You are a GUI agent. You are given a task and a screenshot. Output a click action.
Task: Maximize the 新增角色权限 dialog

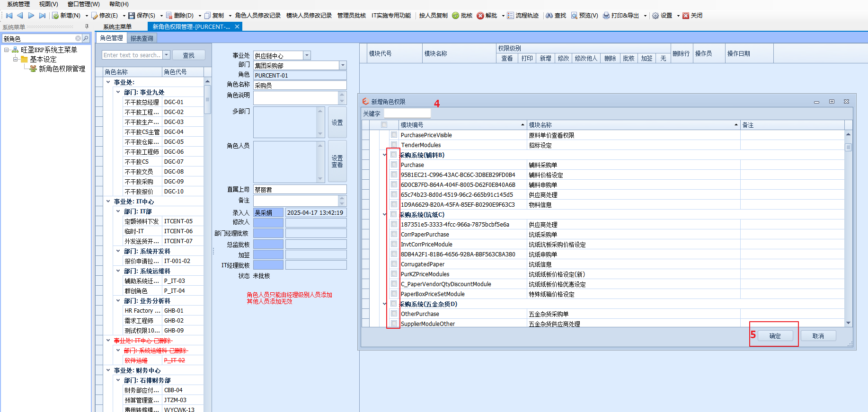point(832,102)
